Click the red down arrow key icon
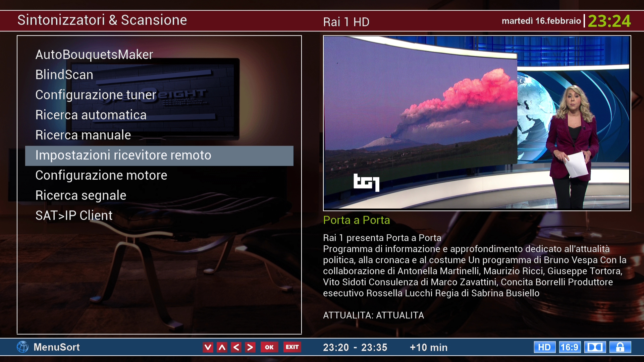This screenshot has height=362, width=644. pyautogui.click(x=208, y=347)
